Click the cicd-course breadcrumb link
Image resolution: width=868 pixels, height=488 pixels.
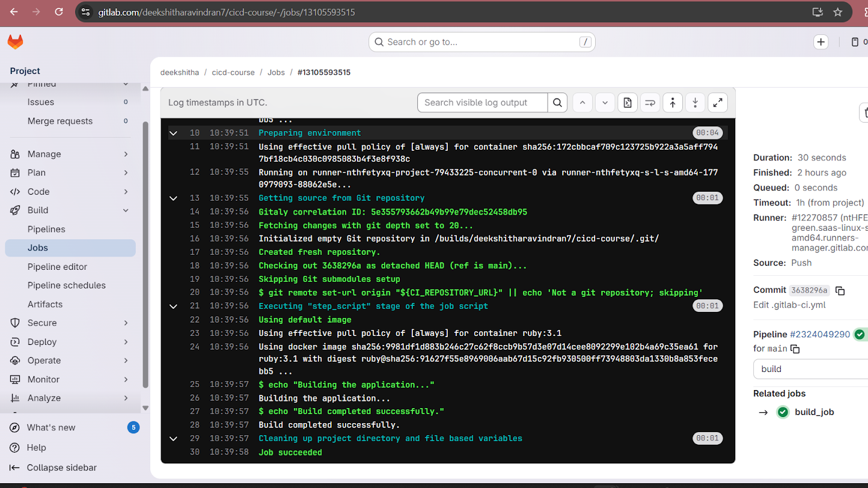pos(233,72)
